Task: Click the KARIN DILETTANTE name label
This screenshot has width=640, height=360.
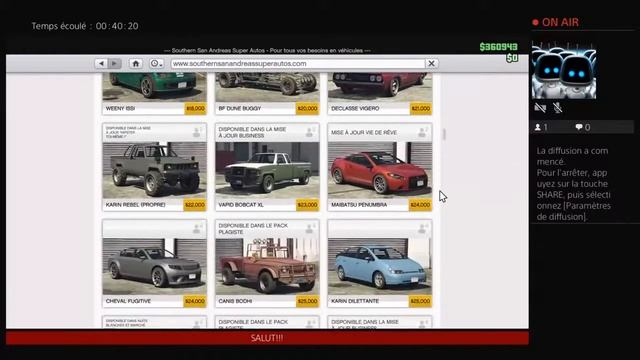Action: pos(355,301)
